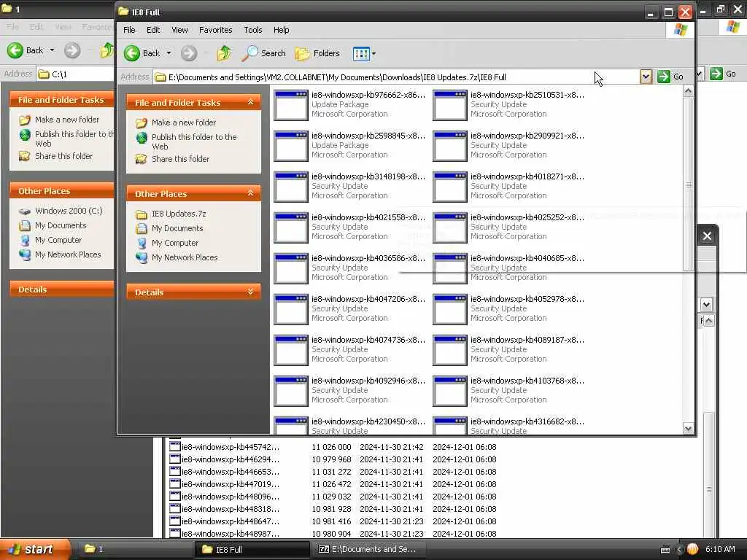
Task: Select kb2909921 security update icon
Action: coord(449,146)
